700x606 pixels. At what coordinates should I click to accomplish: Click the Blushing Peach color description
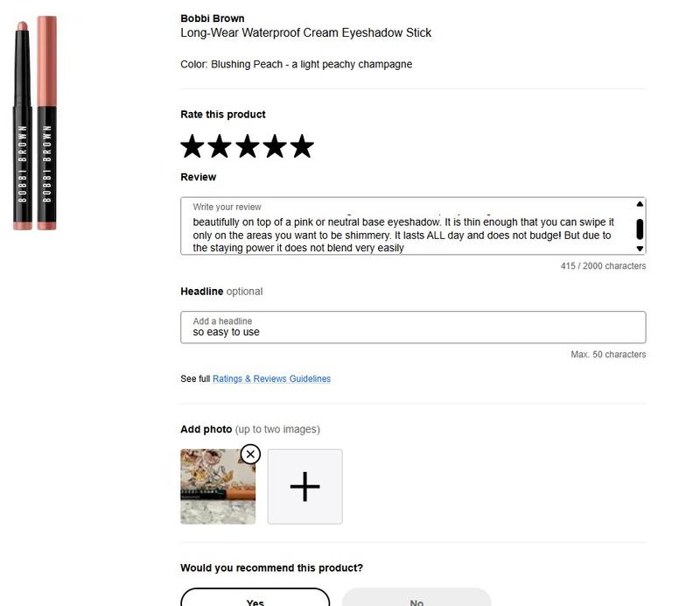[x=296, y=64]
